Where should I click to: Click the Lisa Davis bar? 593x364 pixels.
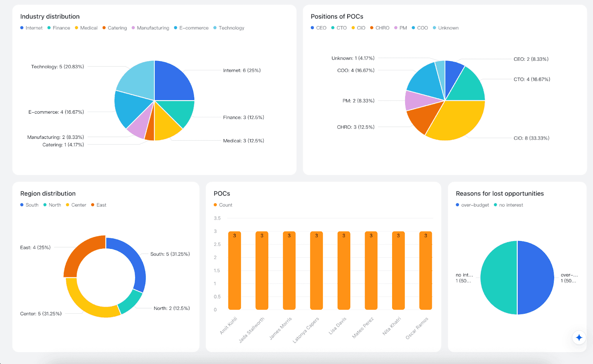pos(344,270)
